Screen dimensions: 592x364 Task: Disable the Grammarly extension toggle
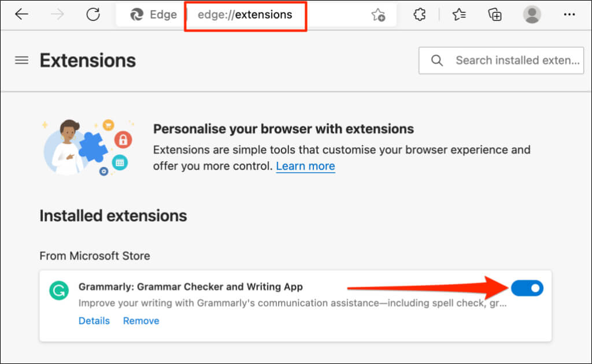[x=527, y=287]
